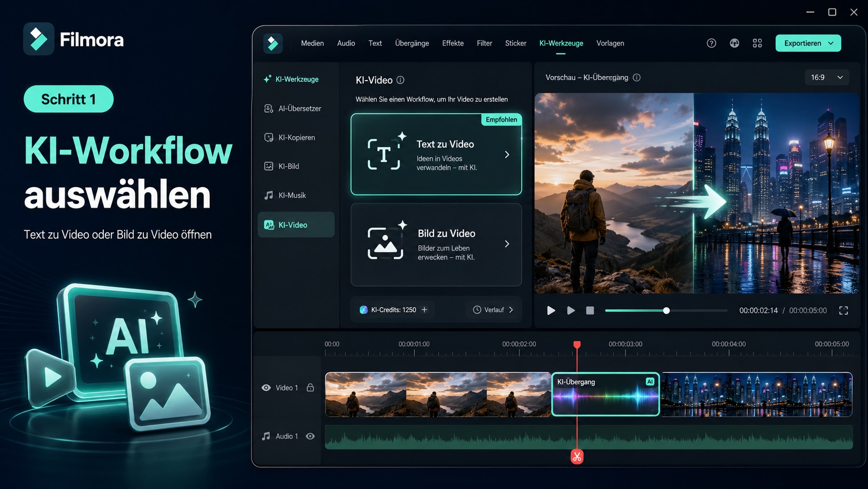Viewport: 868px width, 489px height.
Task: Select the sunset hiker clip on Video 1
Action: (438, 394)
